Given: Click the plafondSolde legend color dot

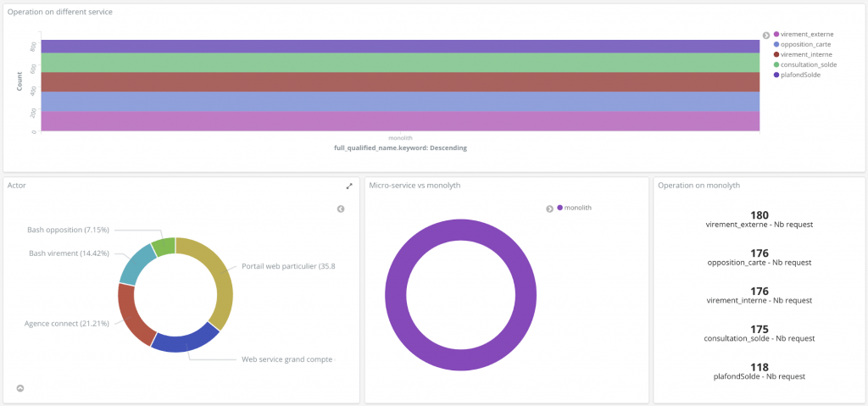Looking at the screenshot, I should coord(776,75).
